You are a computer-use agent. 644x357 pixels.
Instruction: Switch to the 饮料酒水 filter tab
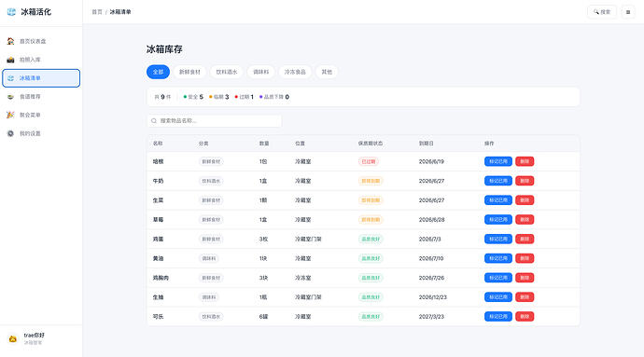pos(227,72)
